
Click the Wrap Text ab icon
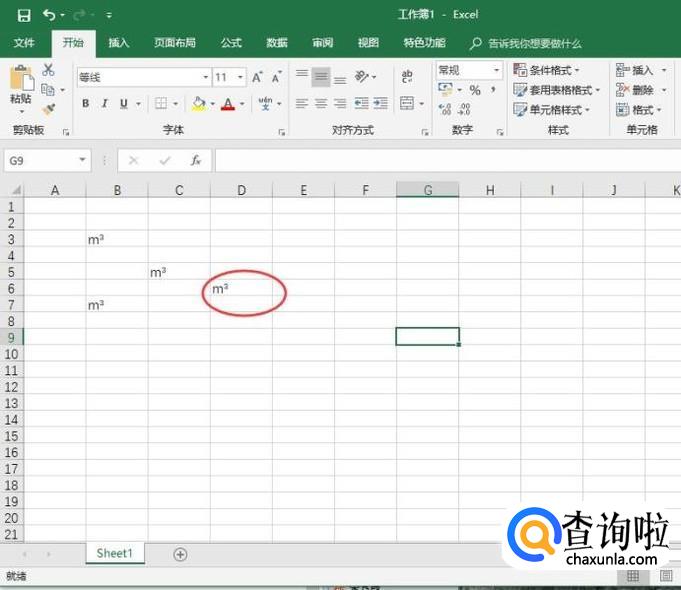click(x=407, y=77)
